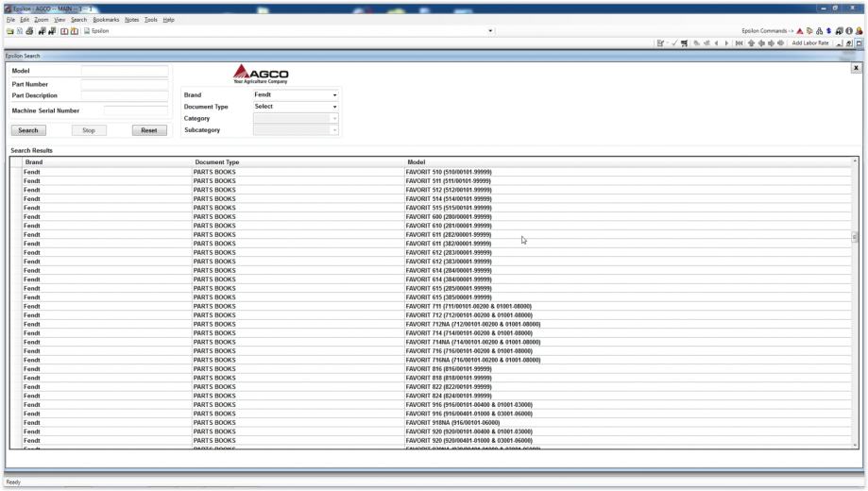The height and width of the screenshot is (491, 868).
Task: Open the Tools menu
Action: coord(150,20)
